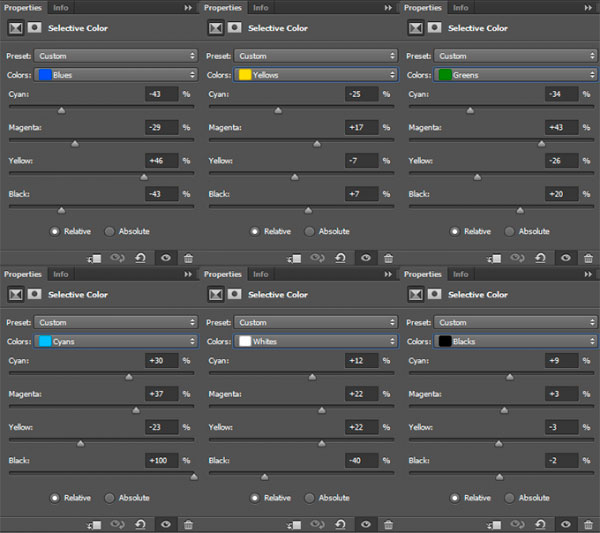
Task: Toggle layer visibility eye in the Whites panel
Action: [x=366, y=524]
